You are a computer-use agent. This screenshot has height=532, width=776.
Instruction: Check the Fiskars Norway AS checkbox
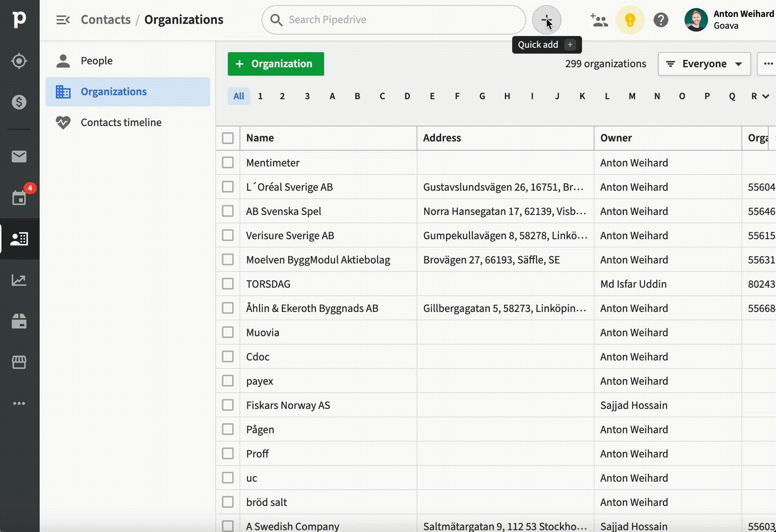click(228, 405)
